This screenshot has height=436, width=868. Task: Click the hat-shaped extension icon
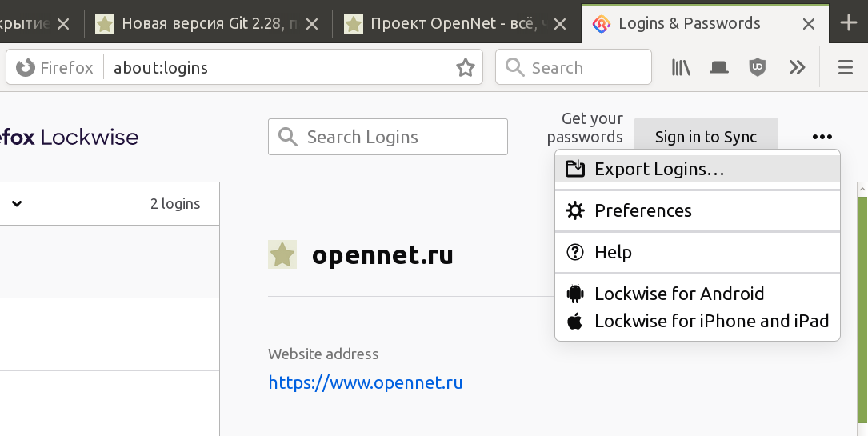click(x=719, y=67)
